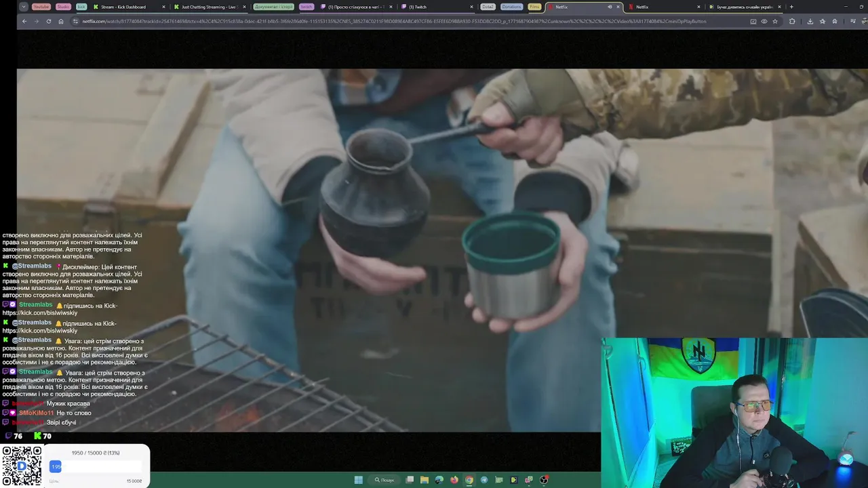Screen dimensions: 868x488
Task: Open the Windows Start menu
Action: click(x=358, y=480)
